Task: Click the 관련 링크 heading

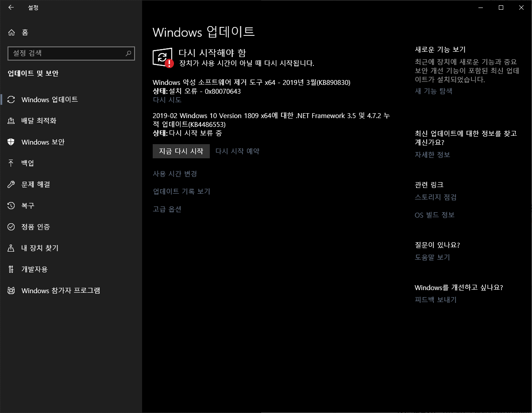Action: (x=429, y=185)
